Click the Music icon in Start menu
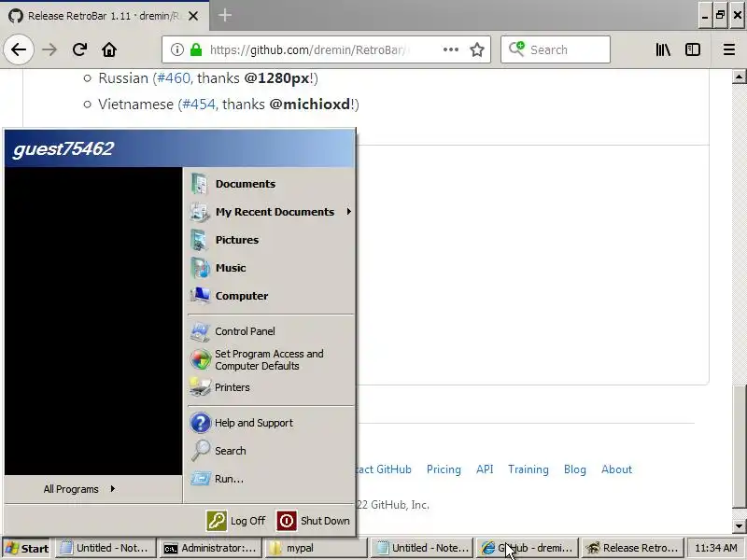This screenshot has width=747, height=560. pos(200,268)
